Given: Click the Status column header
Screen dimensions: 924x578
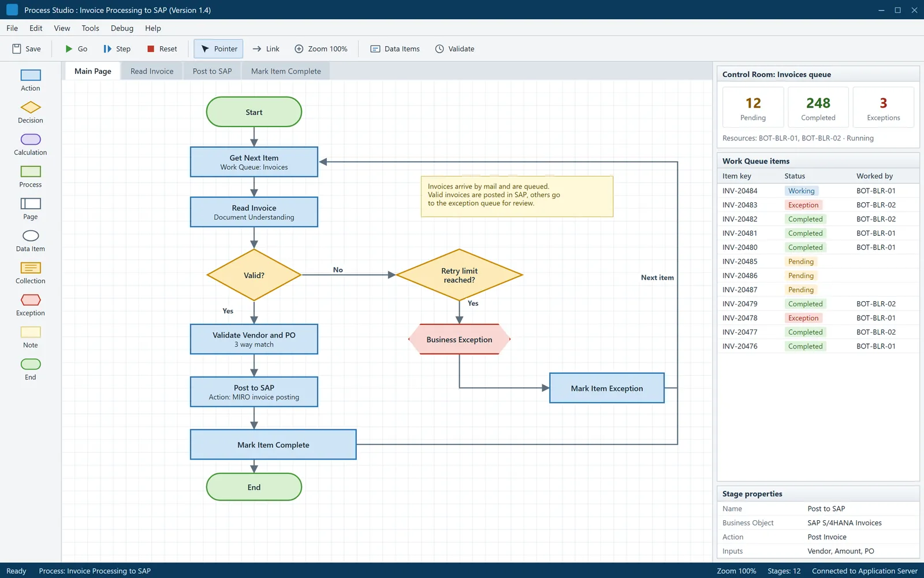Looking at the screenshot, I should click(795, 176).
